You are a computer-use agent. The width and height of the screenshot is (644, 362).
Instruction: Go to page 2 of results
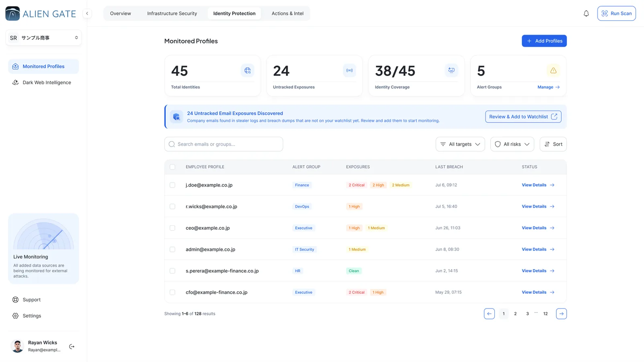coord(515,314)
